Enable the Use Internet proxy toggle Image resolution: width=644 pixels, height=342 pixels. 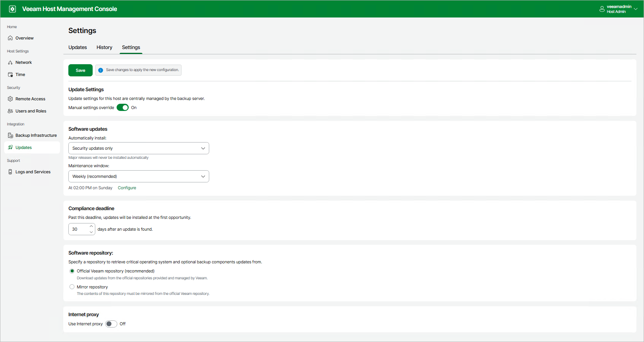point(111,324)
